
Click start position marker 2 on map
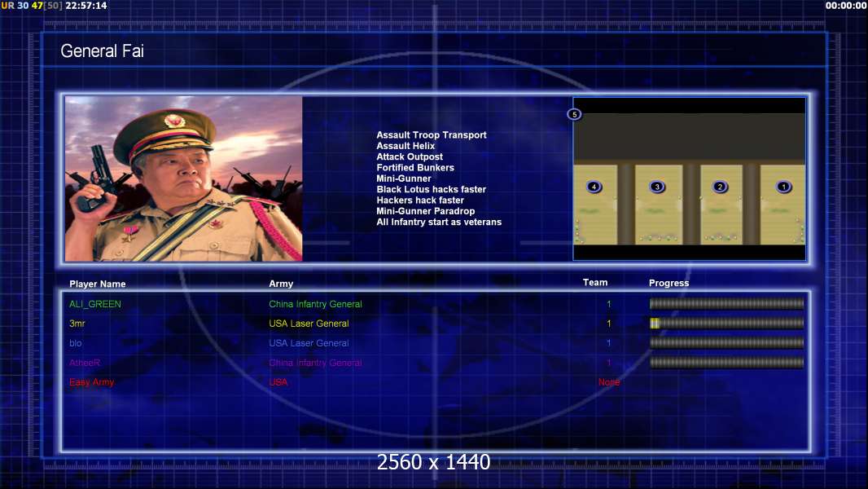point(720,187)
